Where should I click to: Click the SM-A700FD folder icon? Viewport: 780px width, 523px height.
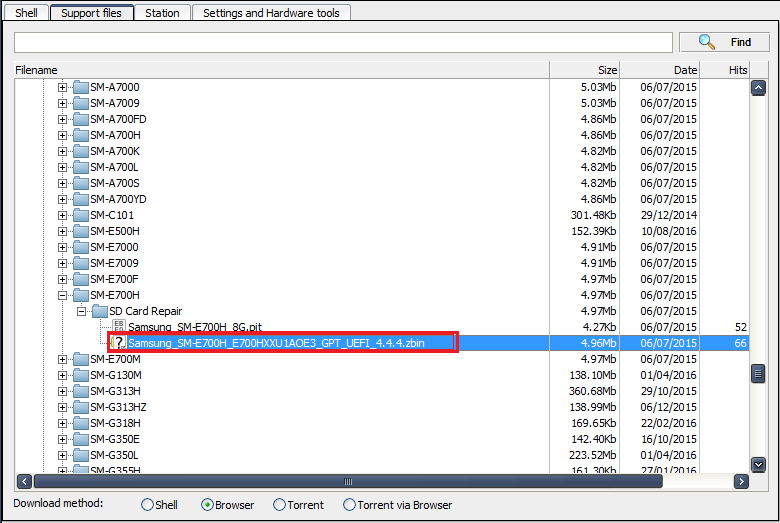click(81, 119)
